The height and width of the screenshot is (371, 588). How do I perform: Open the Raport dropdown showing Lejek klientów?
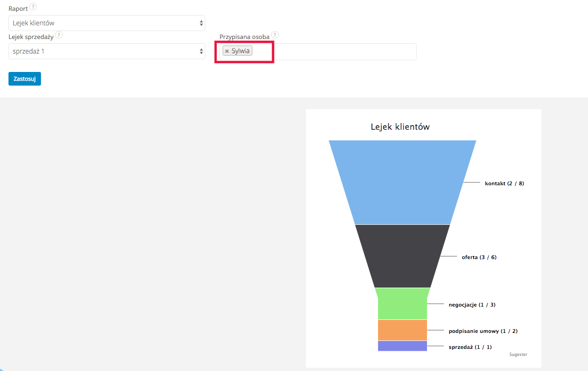(x=107, y=23)
